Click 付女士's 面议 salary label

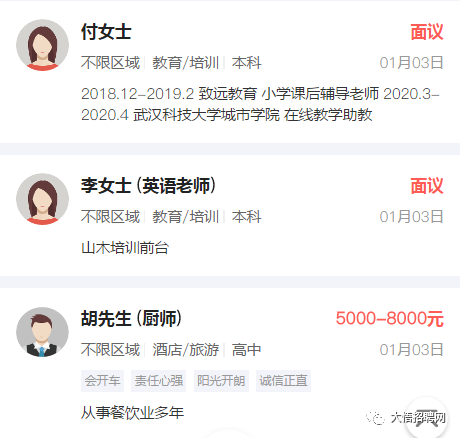coord(427,32)
